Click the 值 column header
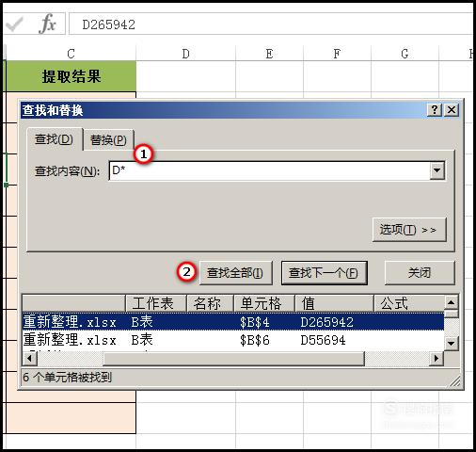The width and height of the screenshot is (476, 452). pyautogui.click(x=334, y=303)
